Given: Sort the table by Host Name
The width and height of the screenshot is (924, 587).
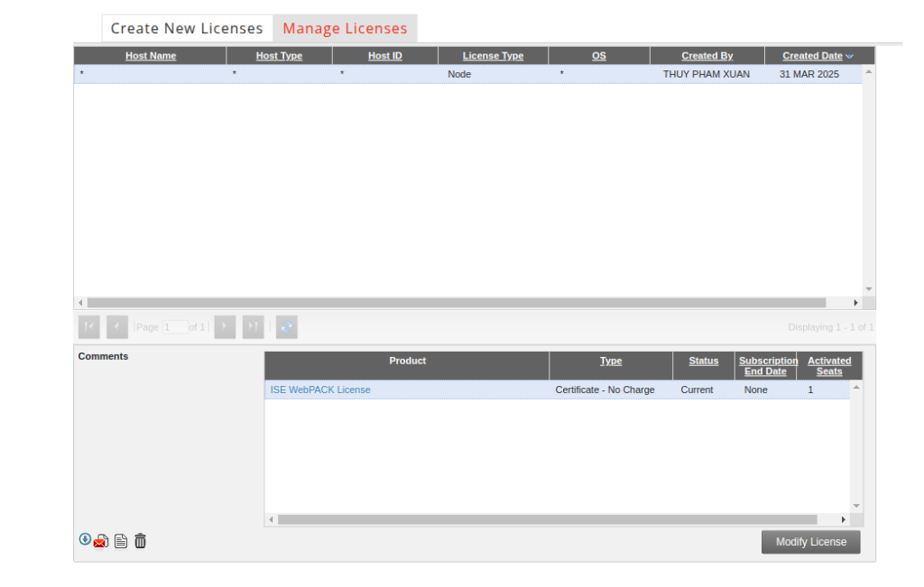Looking at the screenshot, I should pyautogui.click(x=151, y=56).
